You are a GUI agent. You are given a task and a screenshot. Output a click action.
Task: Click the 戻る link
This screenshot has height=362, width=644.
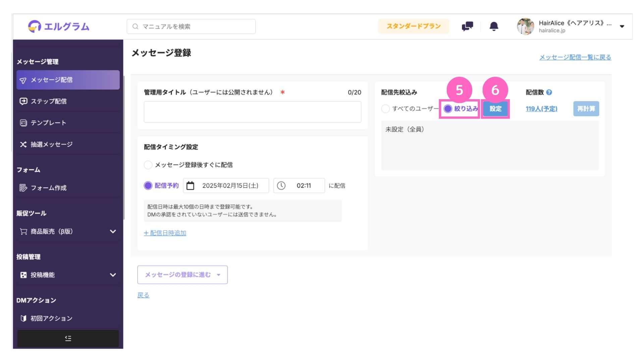click(143, 295)
